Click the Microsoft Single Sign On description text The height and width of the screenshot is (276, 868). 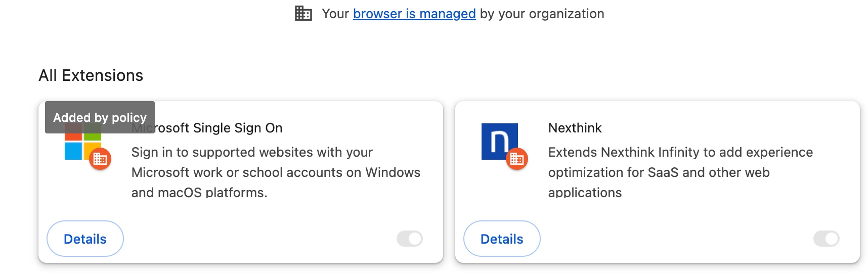pyautogui.click(x=276, y=172)
